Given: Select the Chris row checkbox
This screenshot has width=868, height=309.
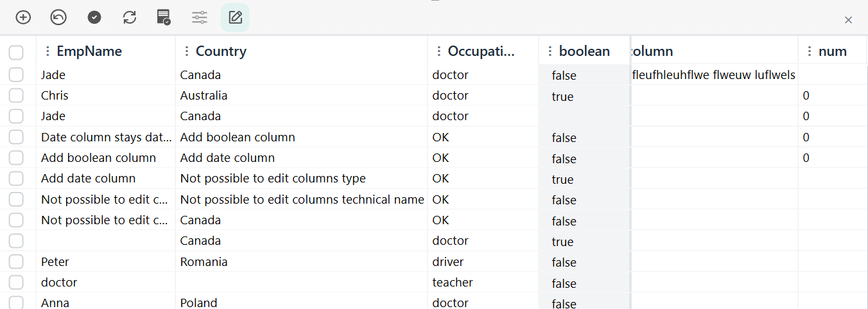Looking at the screenshot, I should tap(16, 96).
